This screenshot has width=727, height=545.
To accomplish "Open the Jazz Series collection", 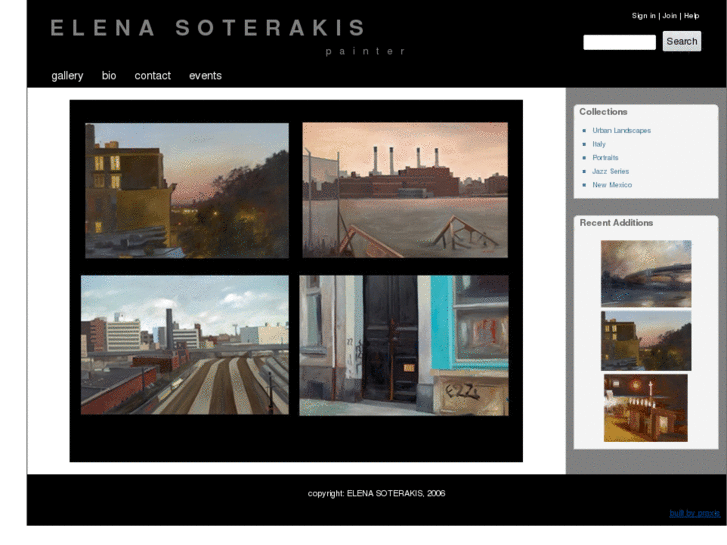I will click(x=610, y=171).
